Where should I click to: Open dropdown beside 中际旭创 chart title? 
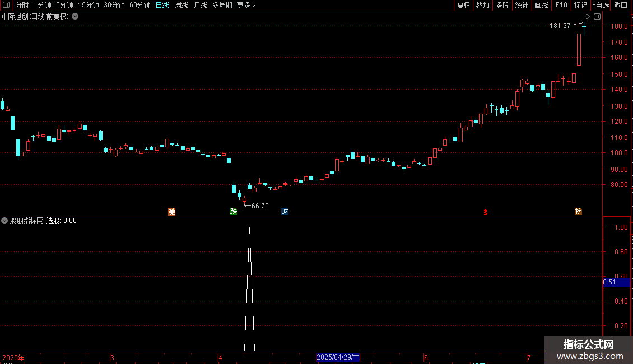pos(75,17)
